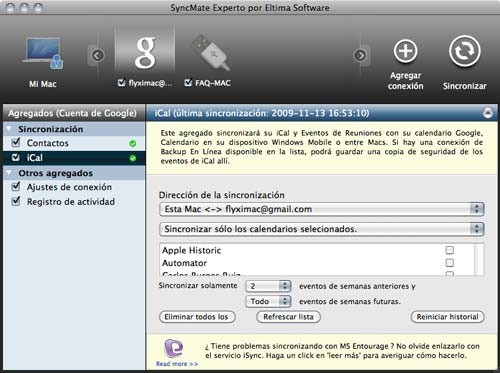Collapse the iCal panel with round arrow
Image resolution: width=500 pixels, height=373 pixels.
pyautogui.click(x=488, y=113)
